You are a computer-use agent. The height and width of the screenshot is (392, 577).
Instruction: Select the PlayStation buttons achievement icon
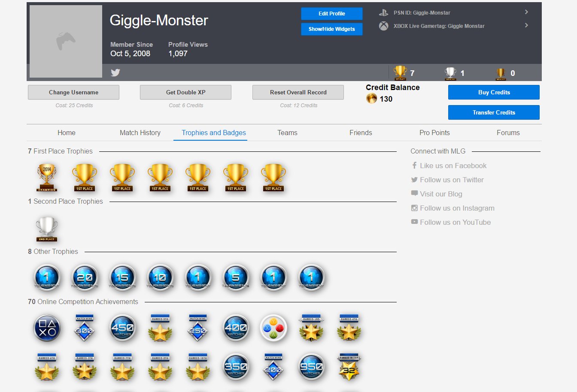coord(46,328)
